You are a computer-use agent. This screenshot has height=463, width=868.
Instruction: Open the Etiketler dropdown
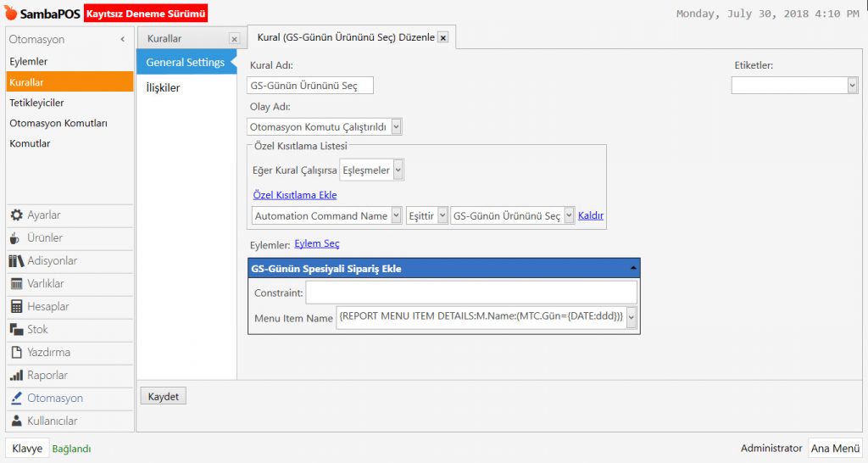[x=852, y=86]
